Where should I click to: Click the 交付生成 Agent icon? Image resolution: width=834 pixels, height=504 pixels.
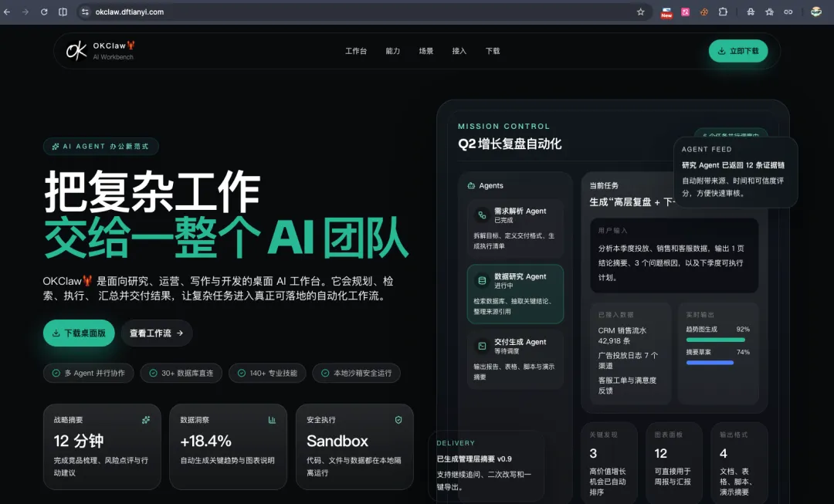coord(481,345)
